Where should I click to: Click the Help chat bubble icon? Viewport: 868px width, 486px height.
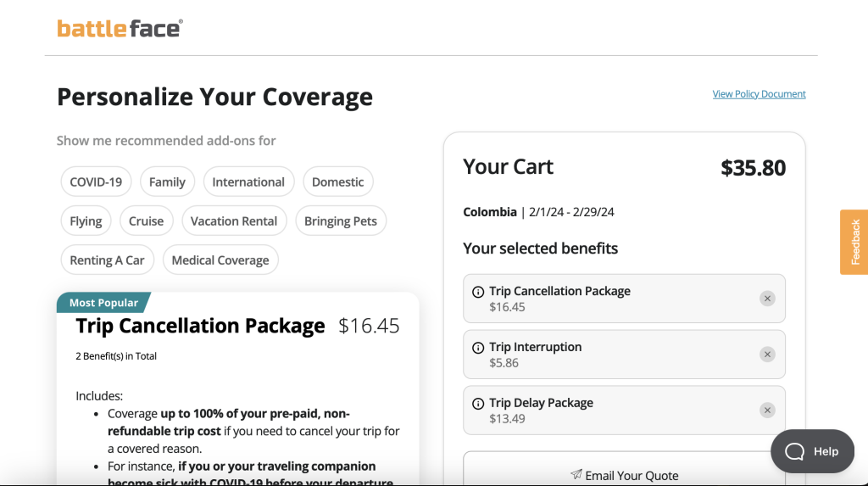coord(794,451)
